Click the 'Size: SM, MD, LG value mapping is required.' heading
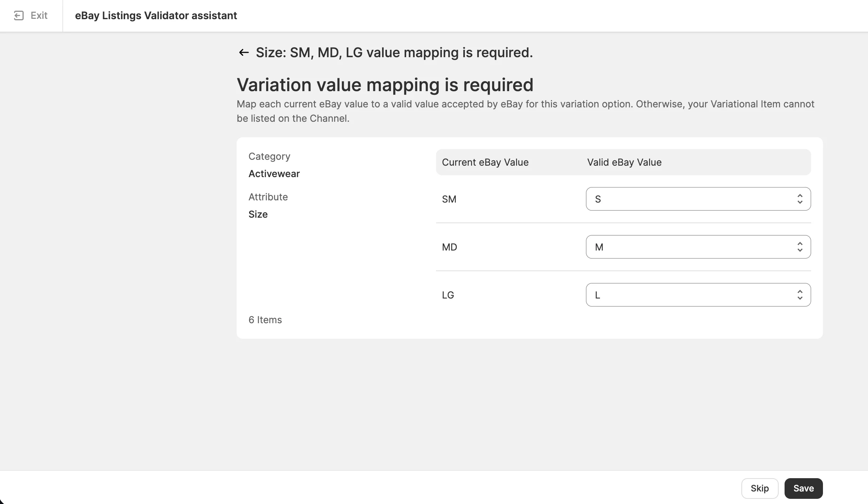868x504 pixels. click(394, 52)
